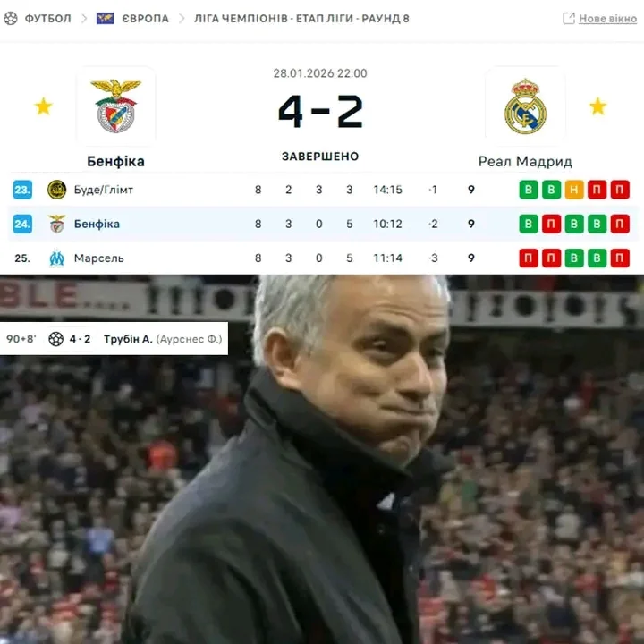Open the Бенфіка row in standings table
Viewport: 644px width, 644px height.
(x=322, y=224)
